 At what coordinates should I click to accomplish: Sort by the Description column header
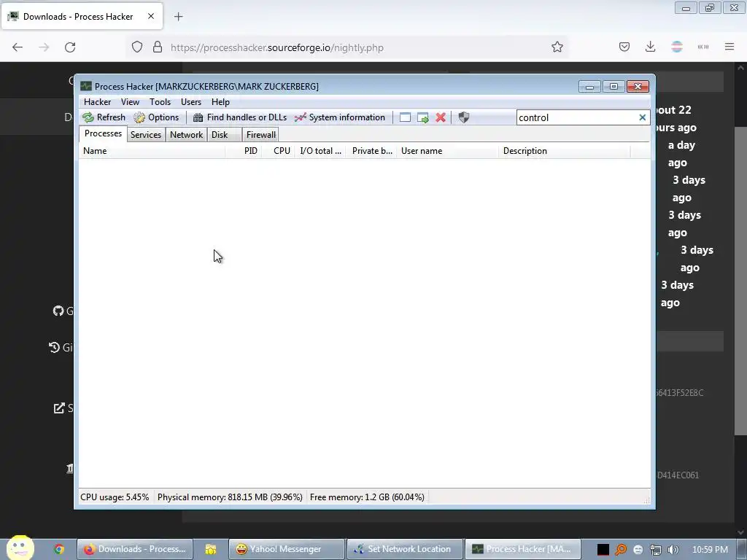[x=565, y=151]
